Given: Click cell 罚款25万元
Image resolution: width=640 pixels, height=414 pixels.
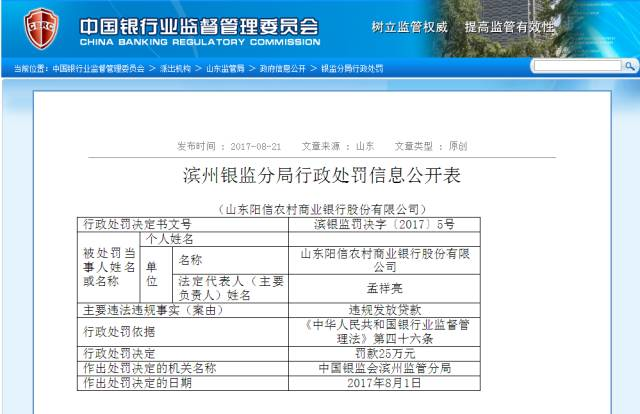Looking at the screenshot, I should point(384,354).
